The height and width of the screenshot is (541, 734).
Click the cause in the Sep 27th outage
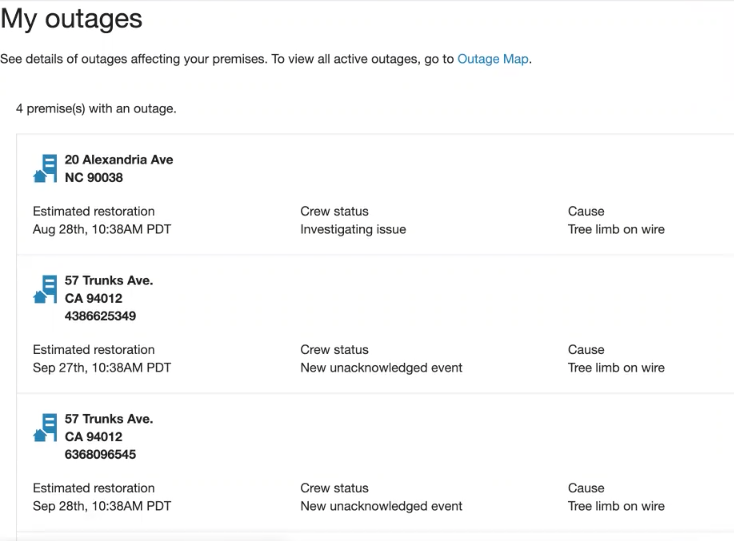(x=616, y=367)
